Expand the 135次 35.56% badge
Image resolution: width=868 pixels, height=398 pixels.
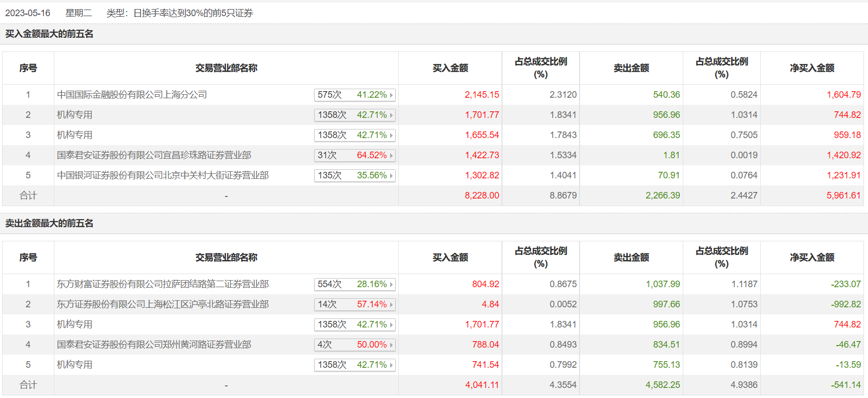(355, 175)
